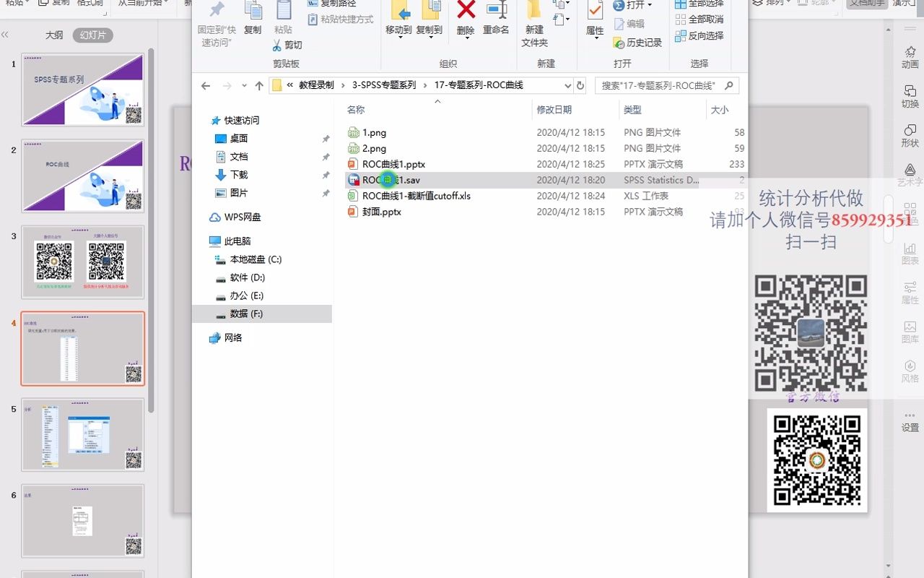Screen dimensions: 924x578
Task: Open Local Disk (C:) drive
Action: 256,259
